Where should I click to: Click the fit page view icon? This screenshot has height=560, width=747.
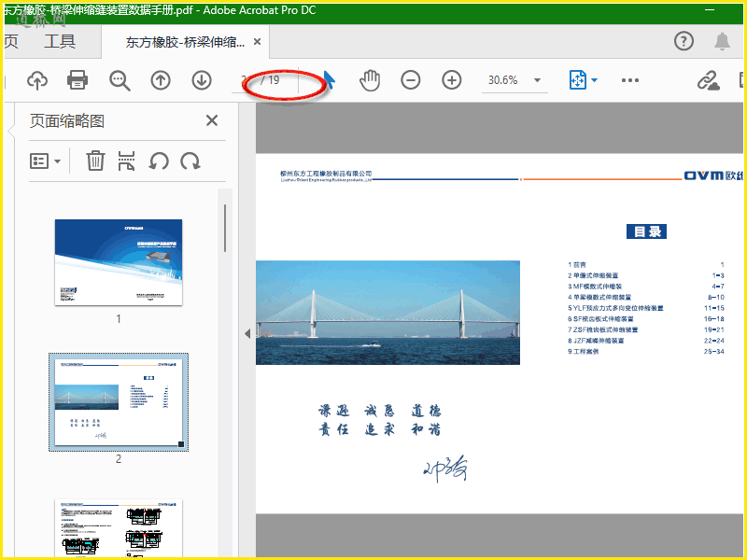point(577,80)
